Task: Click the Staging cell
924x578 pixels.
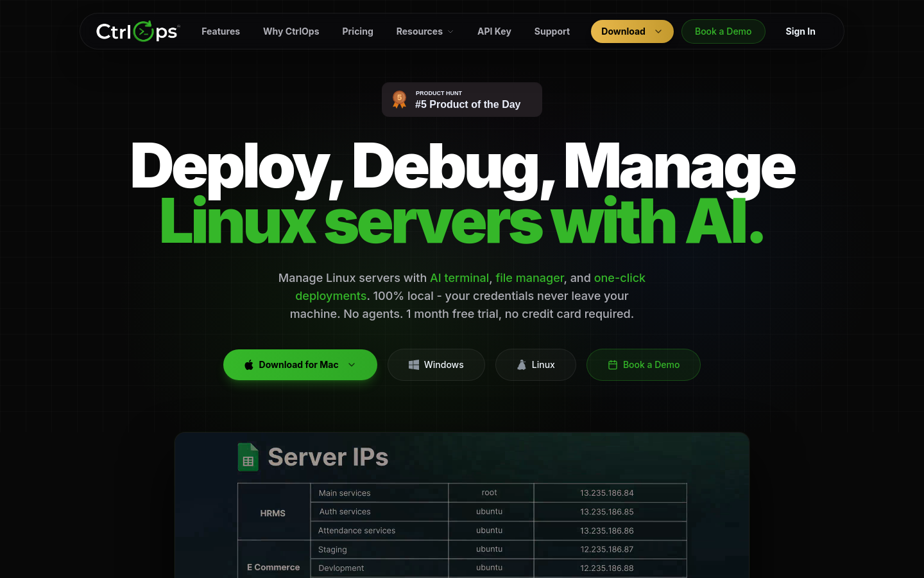Action: click(x=379, y=550)
